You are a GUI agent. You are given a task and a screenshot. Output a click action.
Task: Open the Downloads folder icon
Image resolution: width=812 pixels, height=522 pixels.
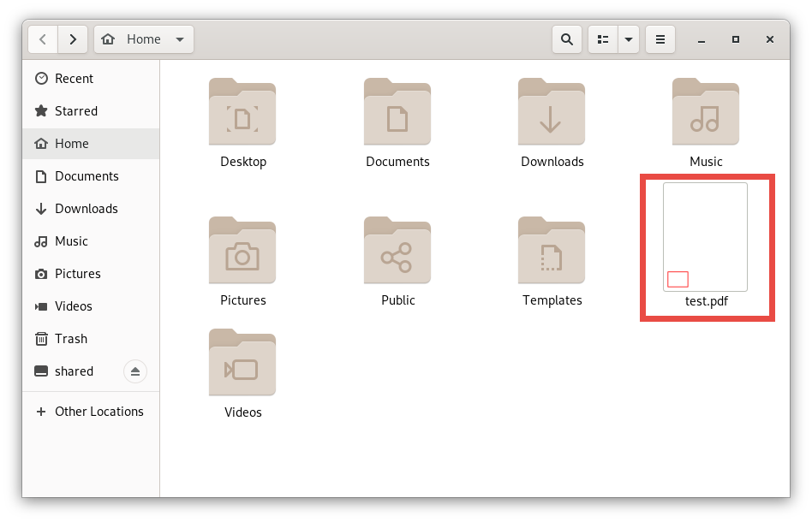tap(551, 112)
